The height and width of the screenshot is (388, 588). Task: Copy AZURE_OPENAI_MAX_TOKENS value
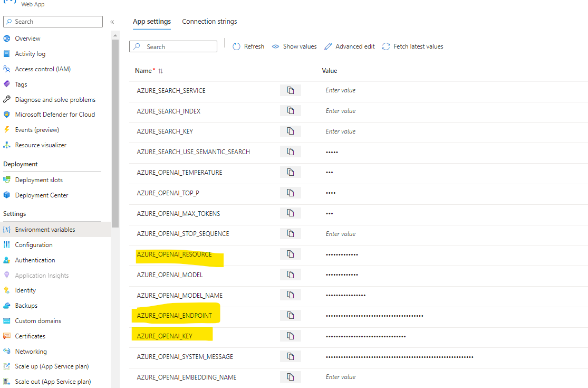point(290,213)
